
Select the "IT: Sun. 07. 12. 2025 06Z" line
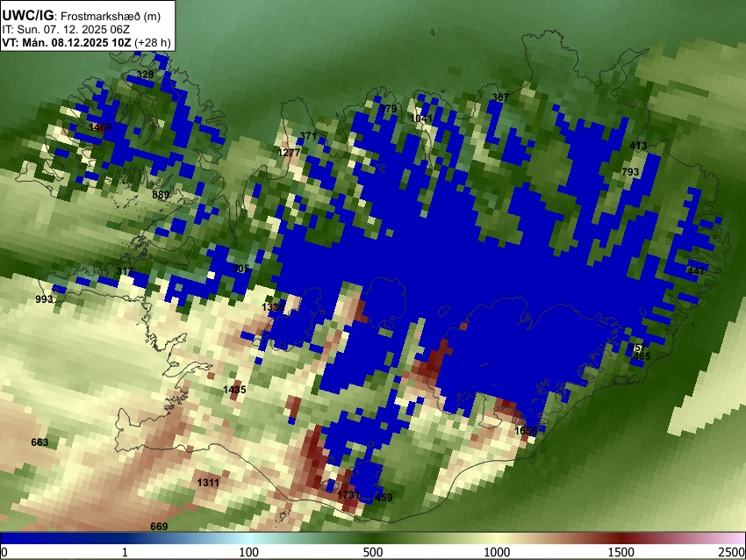click(66, 30)
